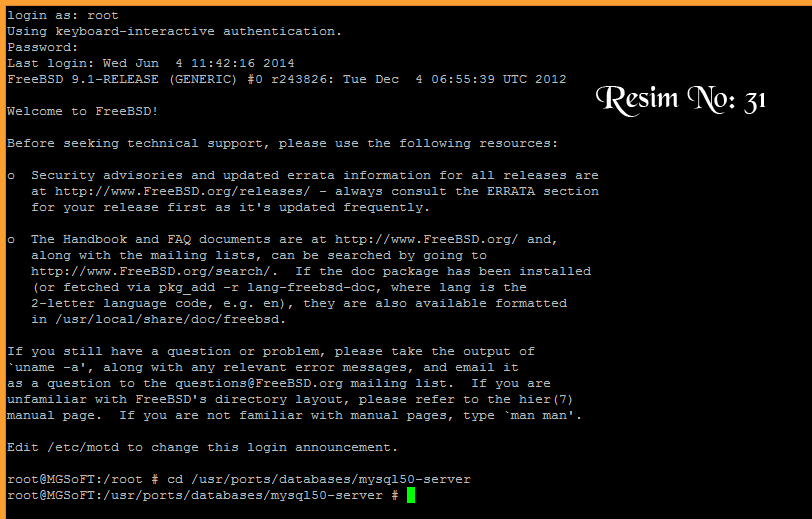812x519 pixels.
Task: Click the 'Welcome to FreeBSD!' text
Action: tap(83, 111)
